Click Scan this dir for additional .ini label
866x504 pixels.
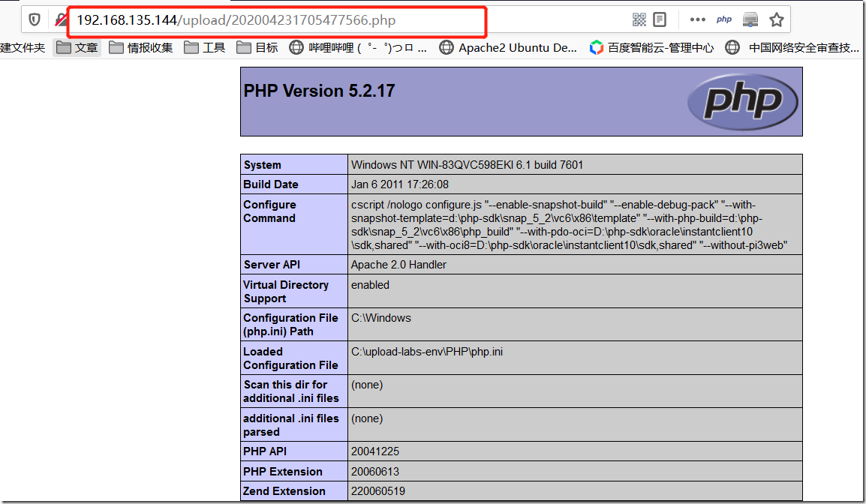[x=291, y=391]
